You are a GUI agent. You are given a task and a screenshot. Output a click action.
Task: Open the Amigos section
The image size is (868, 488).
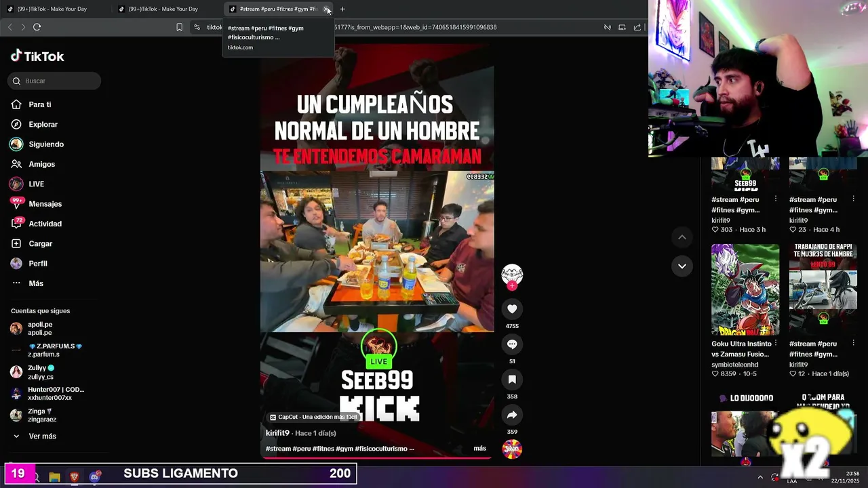tap(33, 164)
